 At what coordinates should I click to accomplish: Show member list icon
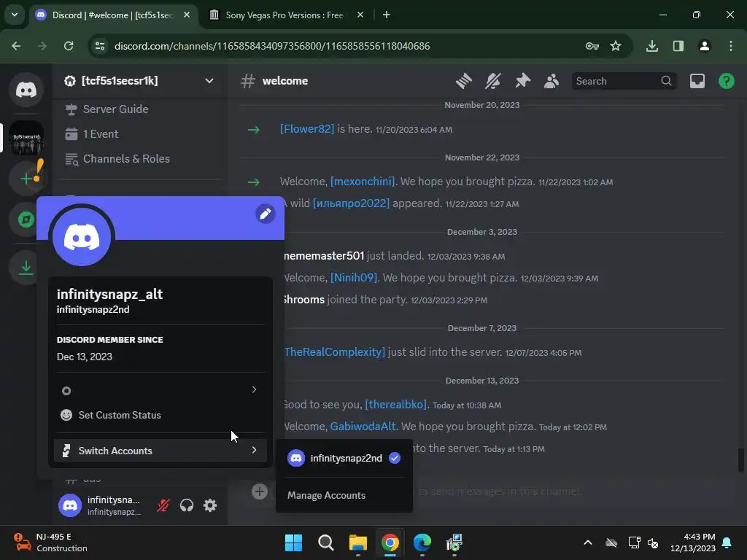click(551, 81)
